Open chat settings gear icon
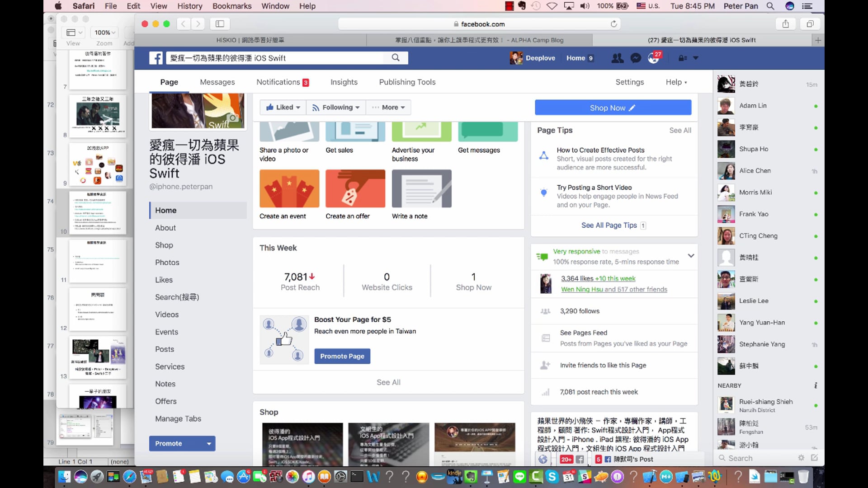The height and width of the screenshot is (488, 868). tap(801, 458)
